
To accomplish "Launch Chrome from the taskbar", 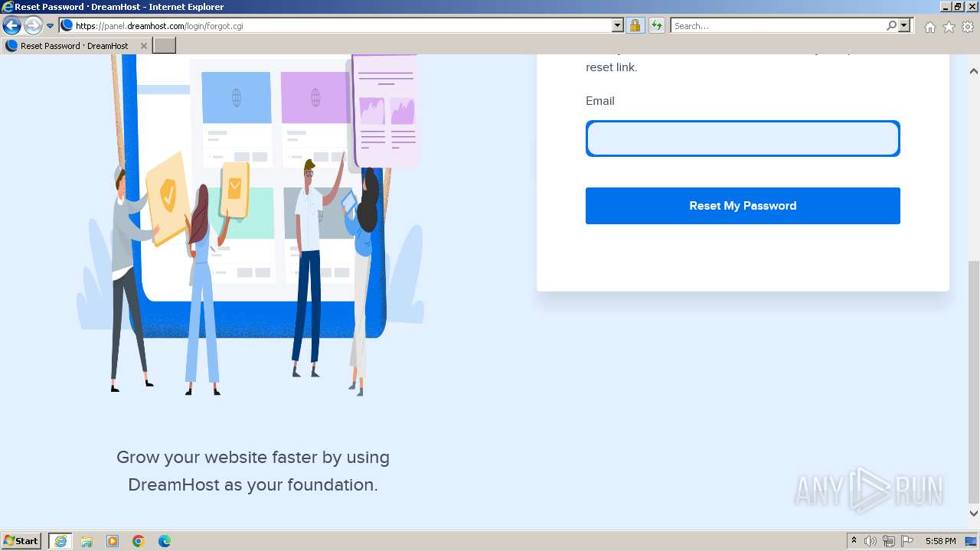I will 139,541.
